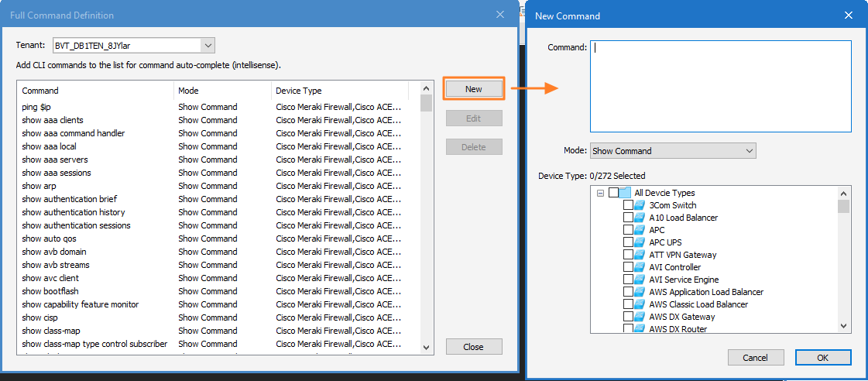868x381 pixels.
Task: Collapse the All Devcie Types tree node
Action: pos(599,193)
